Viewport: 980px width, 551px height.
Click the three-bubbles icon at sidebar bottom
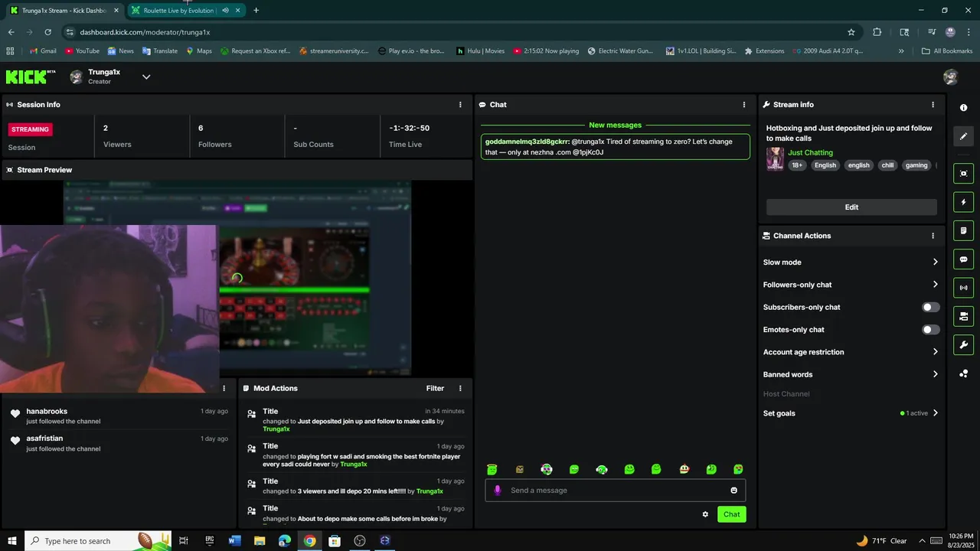(x=963, y=373)
